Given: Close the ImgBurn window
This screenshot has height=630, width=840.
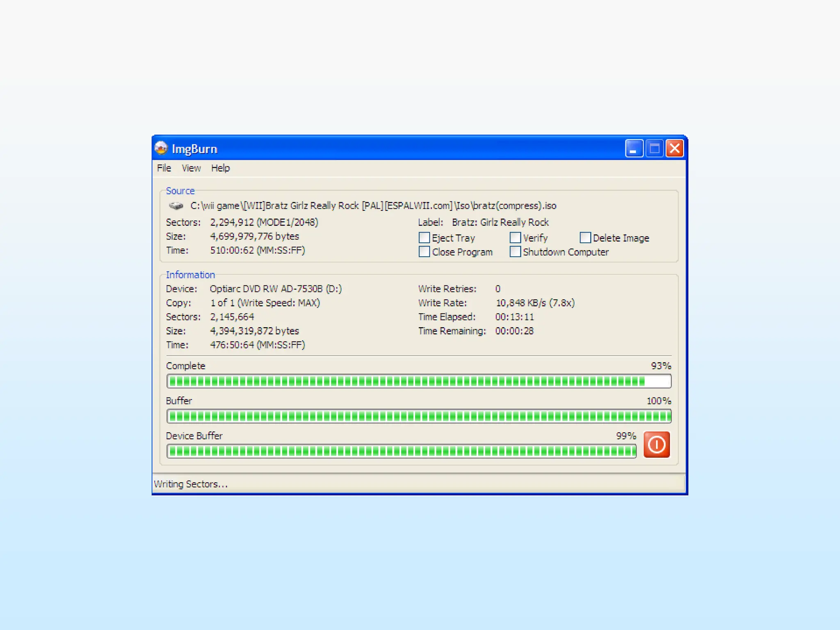Looking at the screenshot, I should (x=675, y=148).
